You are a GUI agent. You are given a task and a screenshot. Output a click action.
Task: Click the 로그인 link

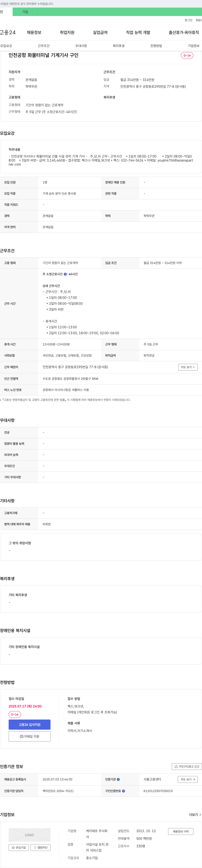click(188, 20)
